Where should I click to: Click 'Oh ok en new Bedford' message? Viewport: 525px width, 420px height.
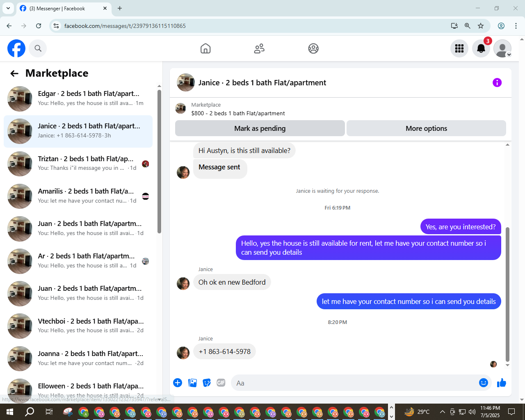click(x=232, y=282)
